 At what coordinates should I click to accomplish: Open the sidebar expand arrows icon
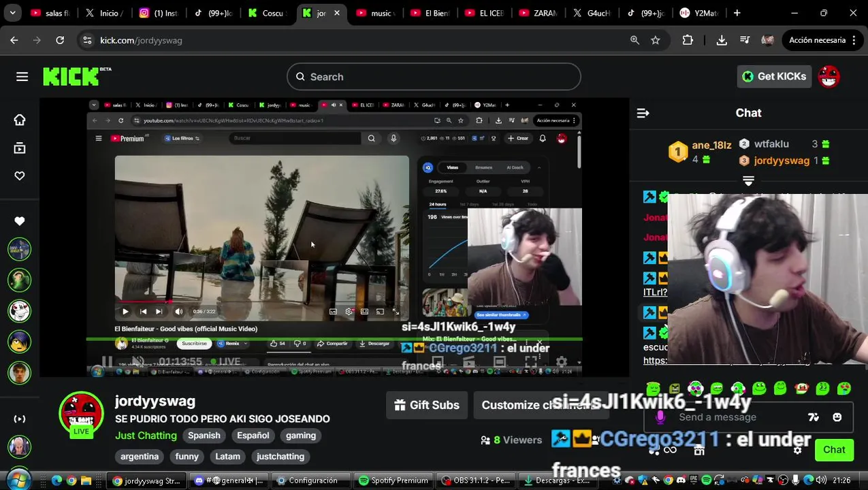20,419
